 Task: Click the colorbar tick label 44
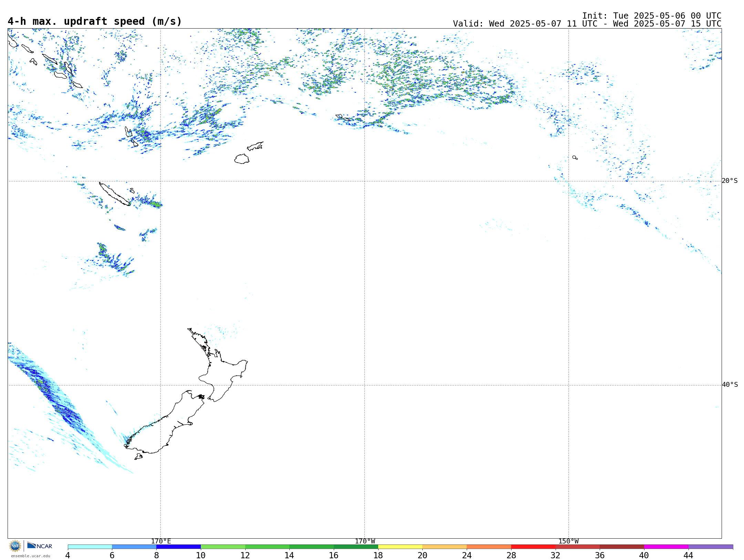[689, 555]
